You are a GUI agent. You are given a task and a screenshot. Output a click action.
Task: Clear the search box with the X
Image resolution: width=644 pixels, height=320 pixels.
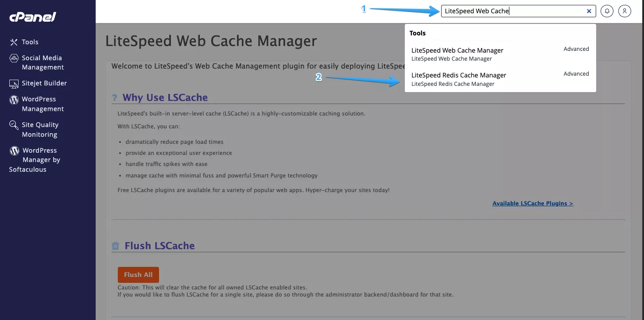(589, 11)
